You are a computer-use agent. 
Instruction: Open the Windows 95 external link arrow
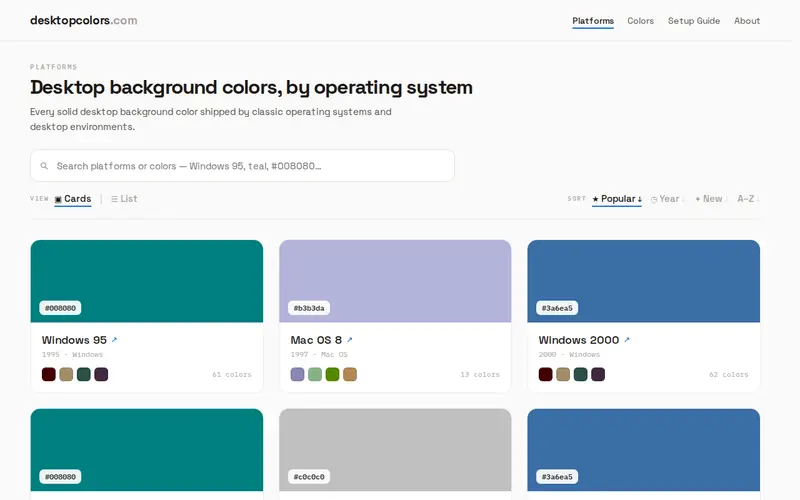pyautogui.click(x=114, y=340)
